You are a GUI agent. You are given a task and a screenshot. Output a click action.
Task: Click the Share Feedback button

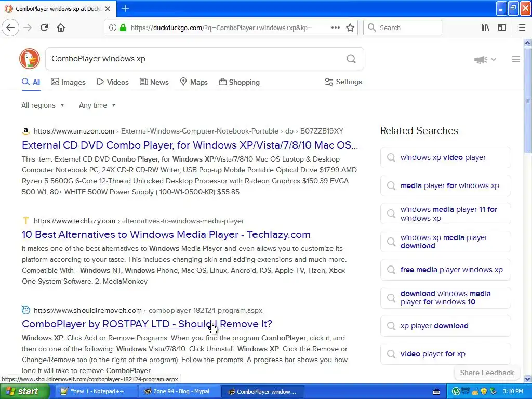[487, 373]
